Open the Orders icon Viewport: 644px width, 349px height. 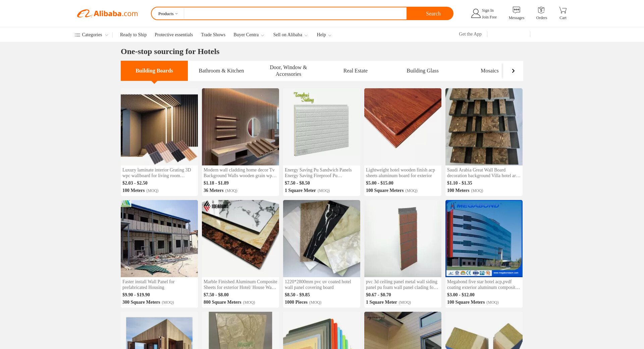[x=541, y=10]
